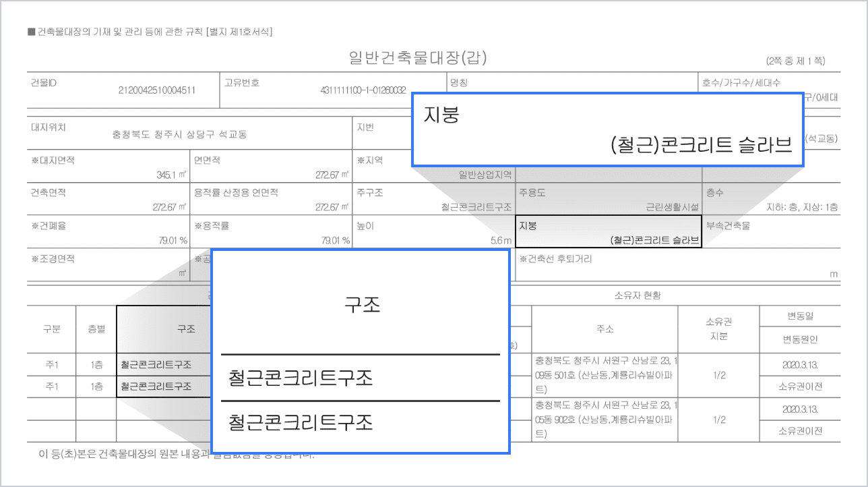The width and height of the screenshot is (868, 487).
Task: Click the 구분 column header
Action: pyautogui.click(x=52, y=329)
